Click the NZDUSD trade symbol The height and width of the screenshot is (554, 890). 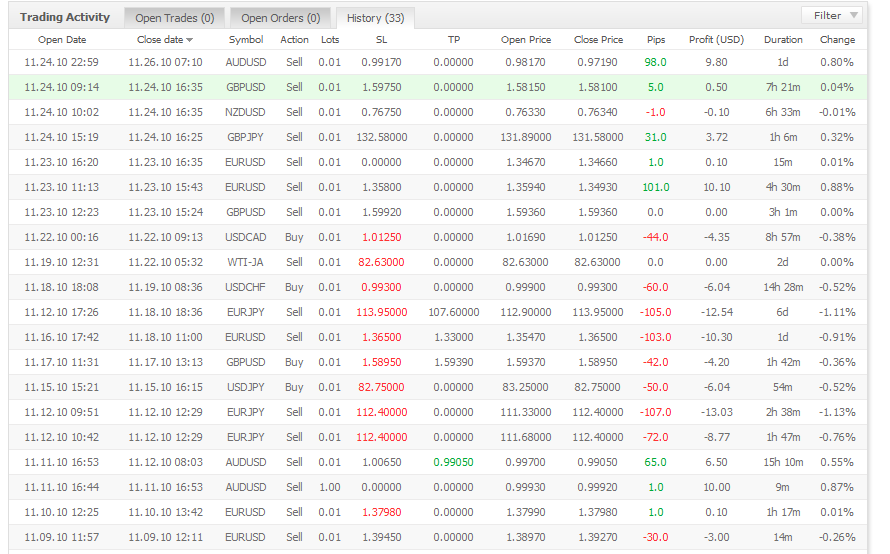click(246, 112)
